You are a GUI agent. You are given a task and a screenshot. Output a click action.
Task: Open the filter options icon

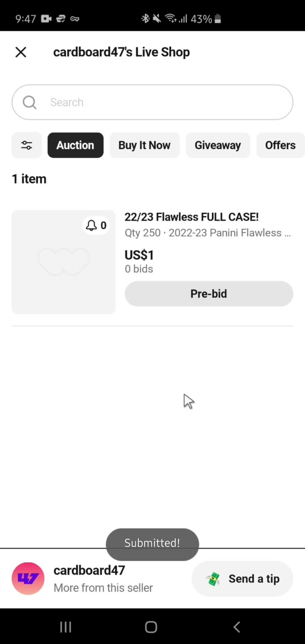coord(27,145)
